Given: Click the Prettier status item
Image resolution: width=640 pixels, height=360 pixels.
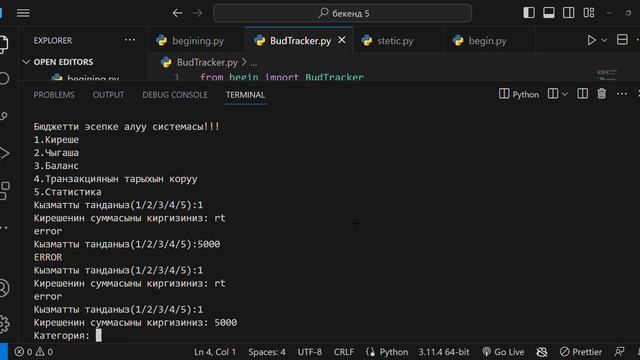Looking at the screenshot, I should pos(581,352).
